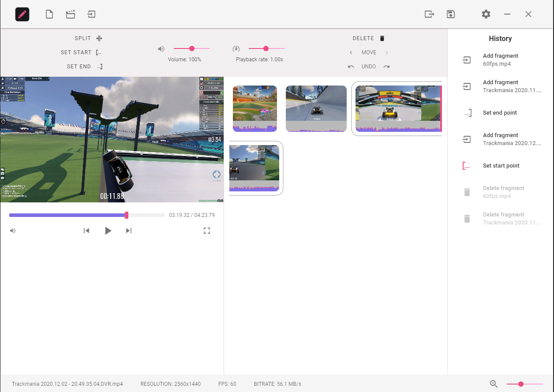Click RESOLUTION: 2560x1440 in the status bar

click(x=171, y=384)
